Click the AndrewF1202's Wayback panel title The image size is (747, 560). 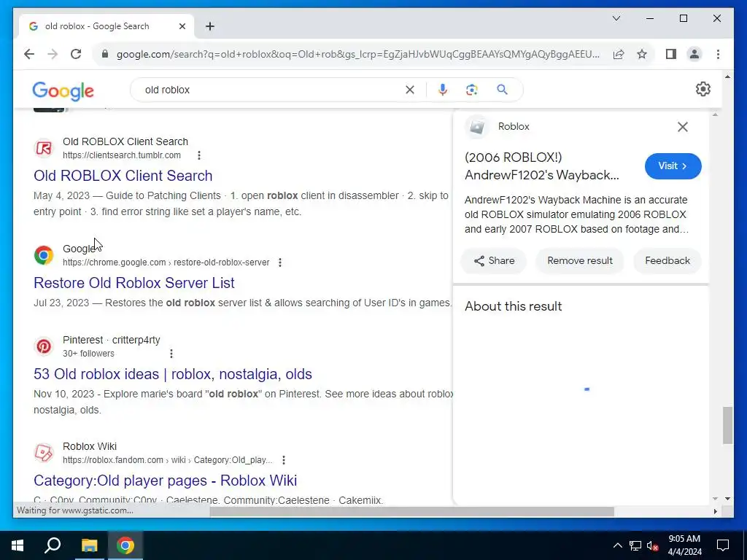(542, 166)
